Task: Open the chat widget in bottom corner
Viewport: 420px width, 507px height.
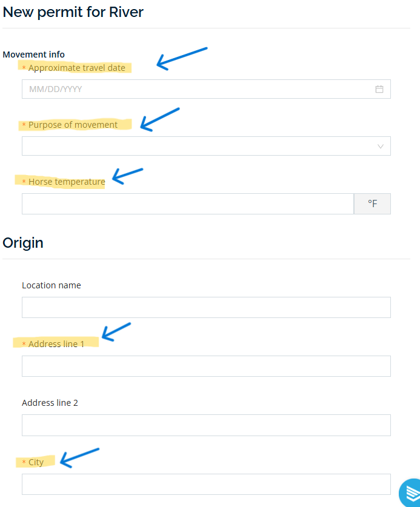Action: tap(411, 492)
